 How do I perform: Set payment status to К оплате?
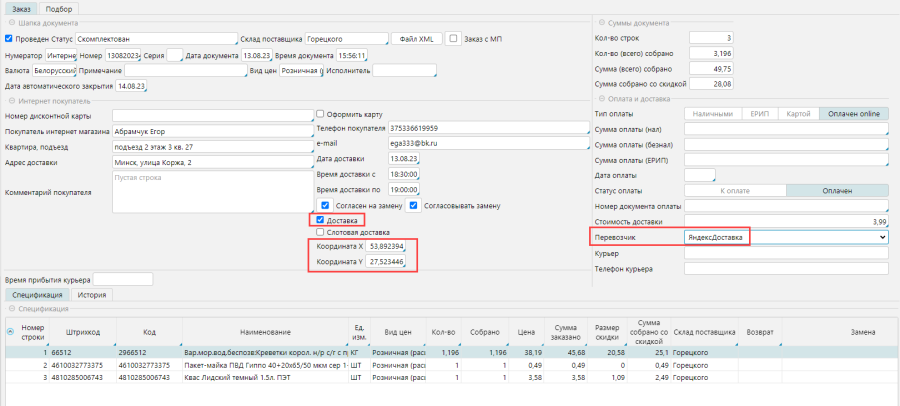pos(735,190)
